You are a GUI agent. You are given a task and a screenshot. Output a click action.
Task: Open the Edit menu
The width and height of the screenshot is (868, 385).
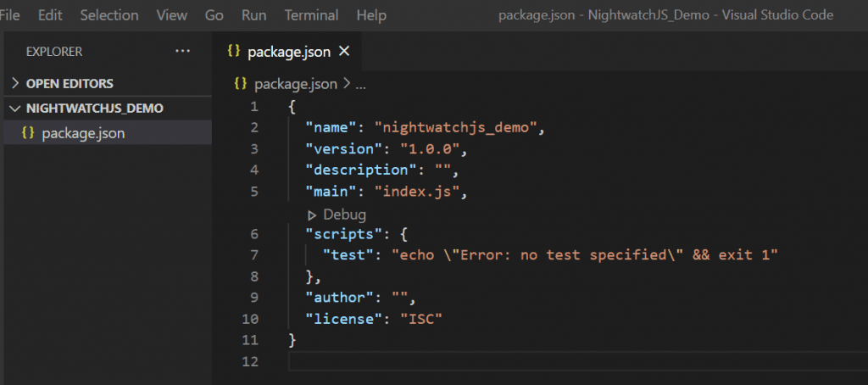[x=49, y=15]
